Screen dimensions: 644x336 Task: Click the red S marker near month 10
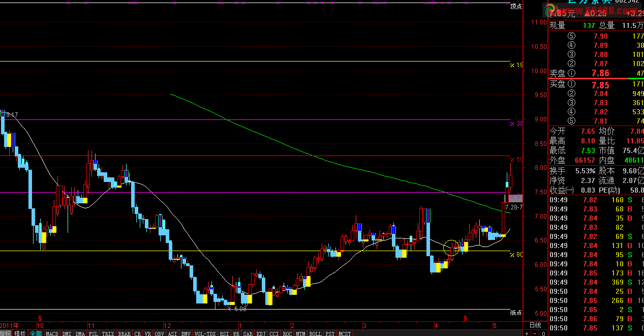point(39,317)
